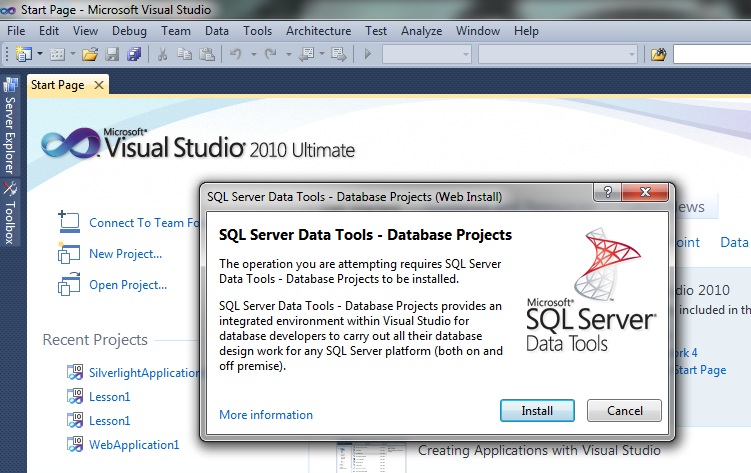Click the Connect To Team Foundation icon

point(69,222)
